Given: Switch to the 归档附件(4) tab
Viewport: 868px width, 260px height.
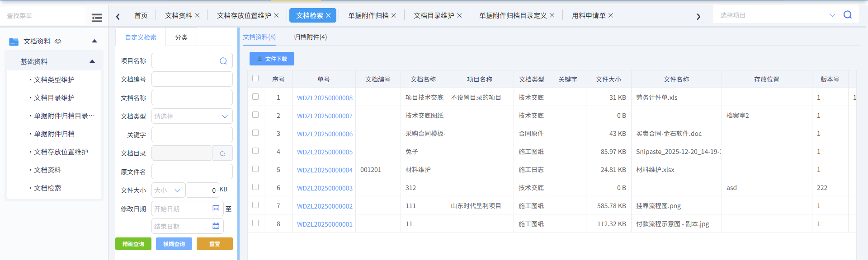Looking at the screenshot, I should coord(310,37).
